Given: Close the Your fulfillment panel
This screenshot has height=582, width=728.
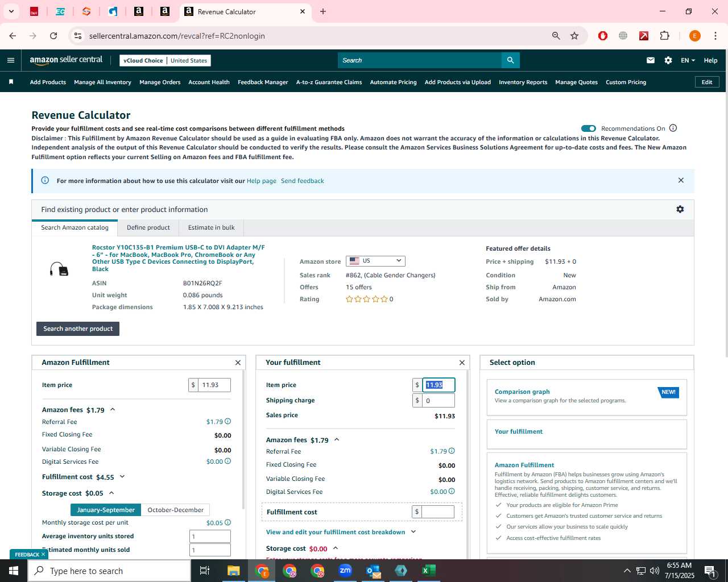Looking at the screenshot, I should pos(462,363).
